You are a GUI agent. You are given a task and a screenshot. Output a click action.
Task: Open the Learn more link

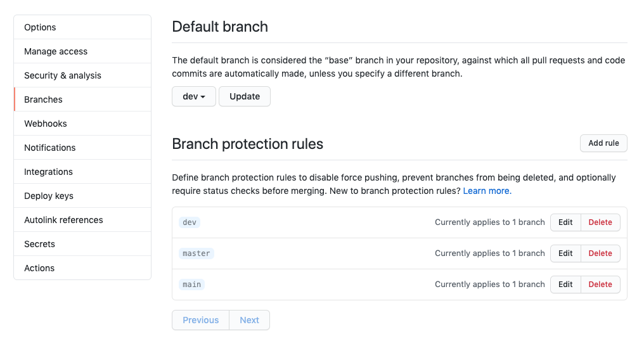click(487, 191)
